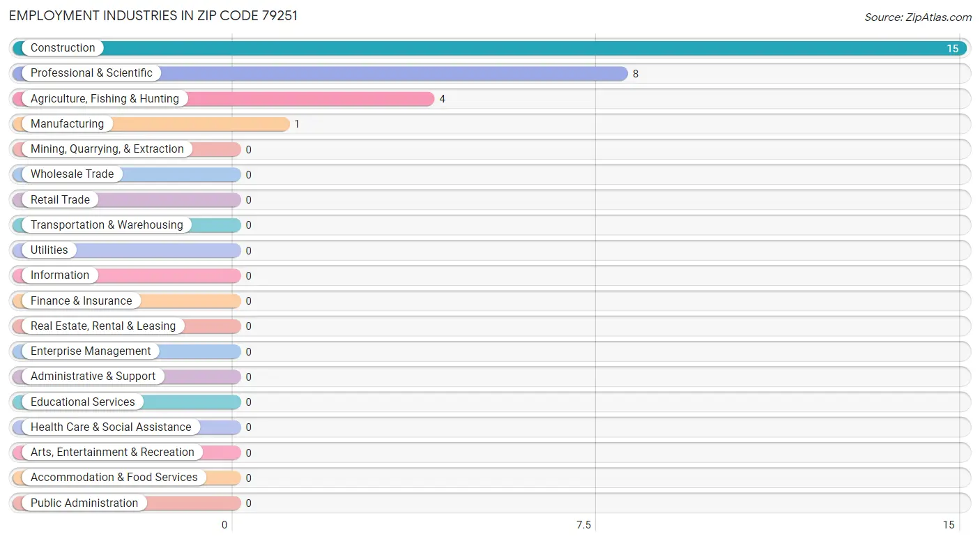Select the Transportation & Warehousing label
980x541 pixels.
point(107,225)
